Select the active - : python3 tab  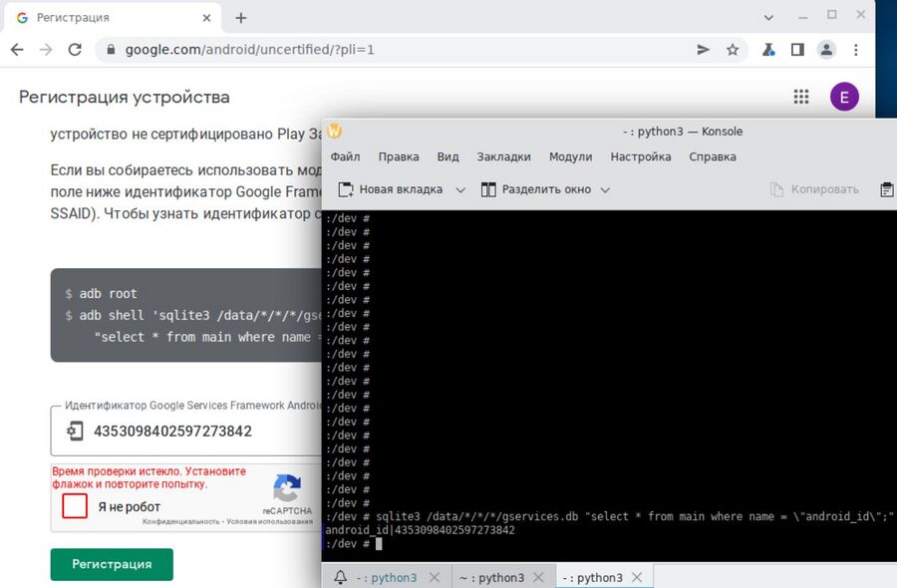tap(592, 578)
